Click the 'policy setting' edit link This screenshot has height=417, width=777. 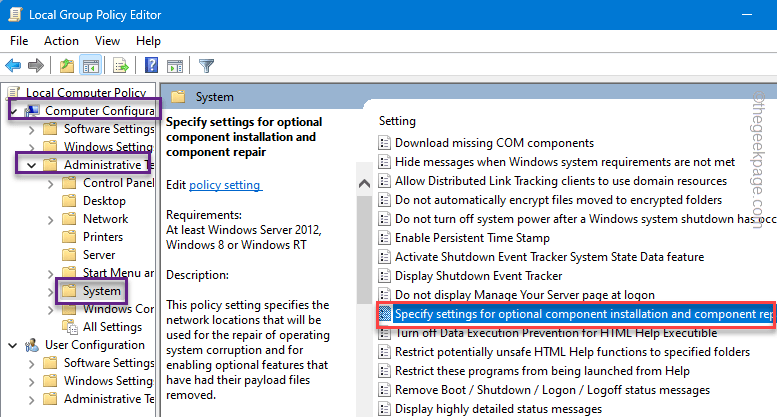225,185
